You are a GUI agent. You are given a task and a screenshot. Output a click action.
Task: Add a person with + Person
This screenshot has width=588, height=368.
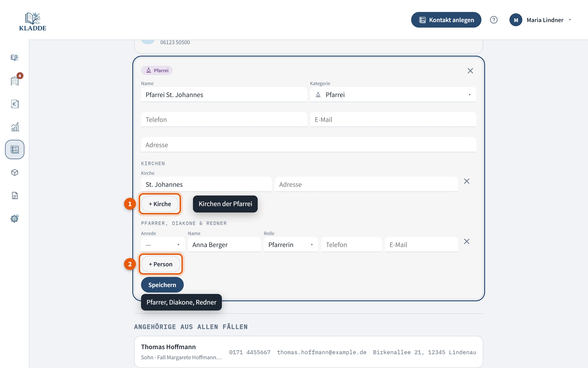(161, 264)
